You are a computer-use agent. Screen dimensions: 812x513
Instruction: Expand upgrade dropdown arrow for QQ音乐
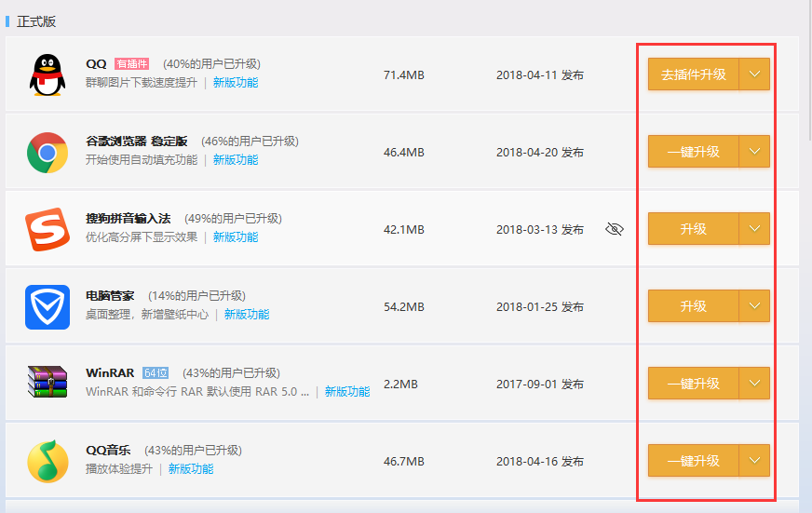click(754, 460)
